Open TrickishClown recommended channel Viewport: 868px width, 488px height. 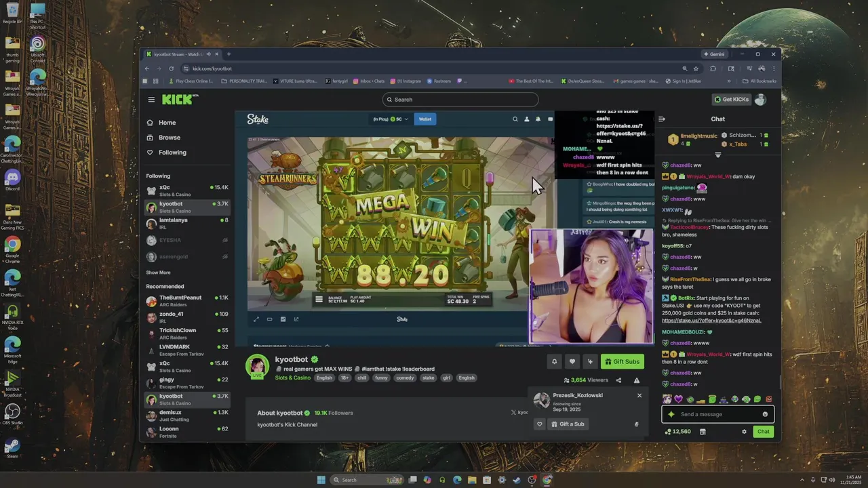coord(187,333)
